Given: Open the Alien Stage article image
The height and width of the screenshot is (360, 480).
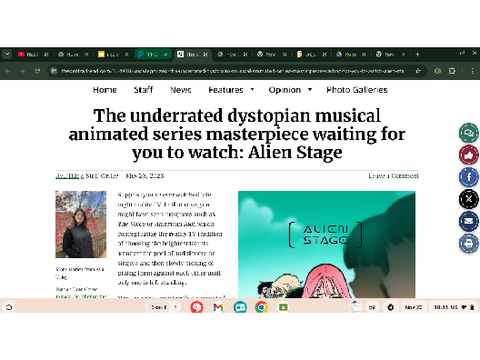Looking at the screenshot, I should pos(326,244).
